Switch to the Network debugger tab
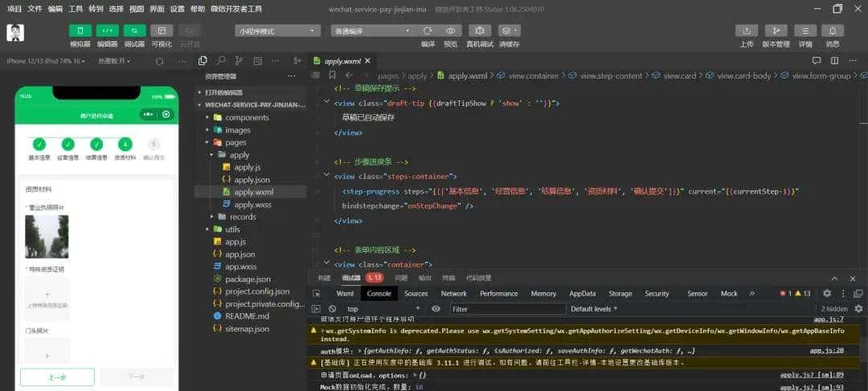 tap(454, 294)
